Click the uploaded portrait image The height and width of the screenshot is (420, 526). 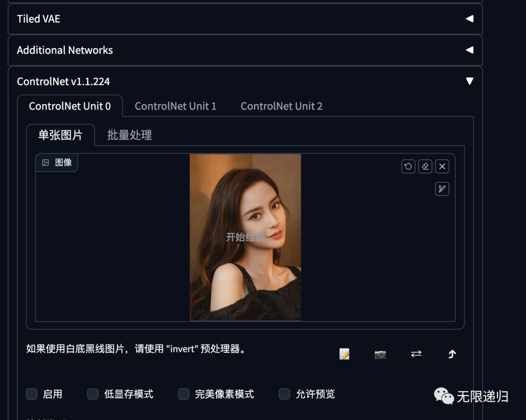pyautogui.click(x=245, y=237)
